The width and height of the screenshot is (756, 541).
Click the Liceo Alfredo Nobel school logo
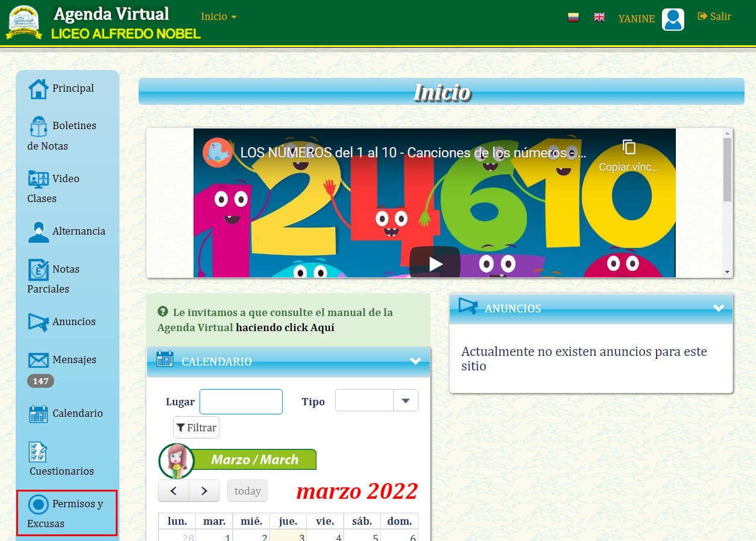coord(24,22)
